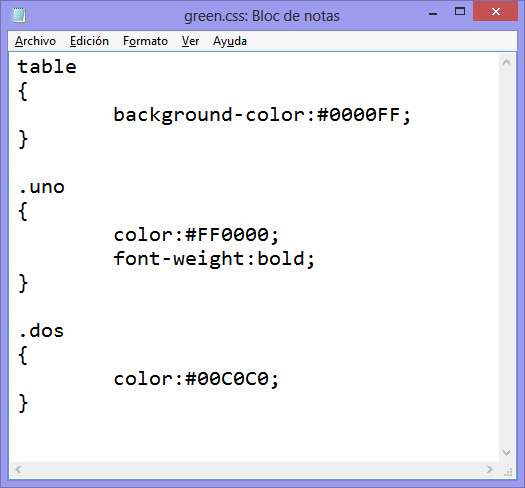This screenshot has width=525, height=488.
Task: Click the horizontal scrollbar left arrow
Action: click(18, 470)
